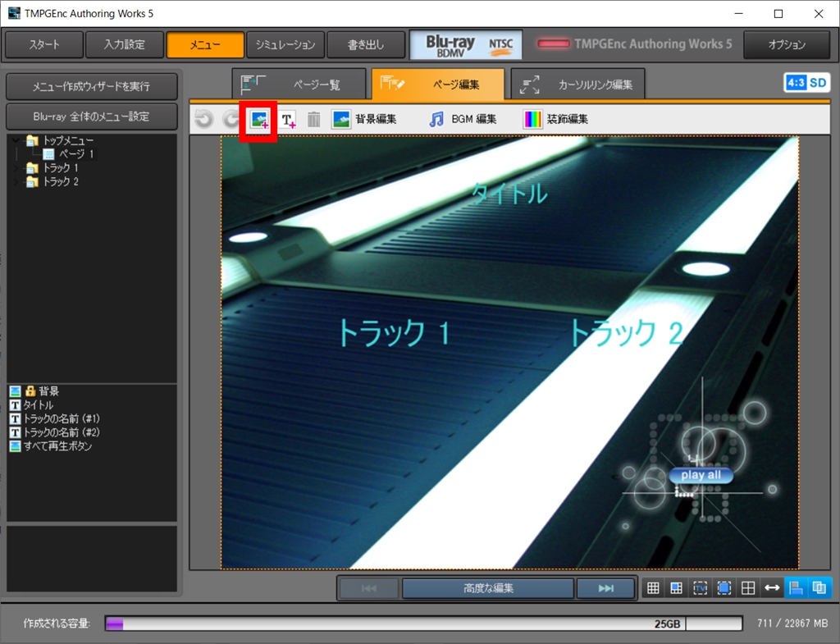
Task: Click the タイトル text on the canvas
Action: coord(509,194)
